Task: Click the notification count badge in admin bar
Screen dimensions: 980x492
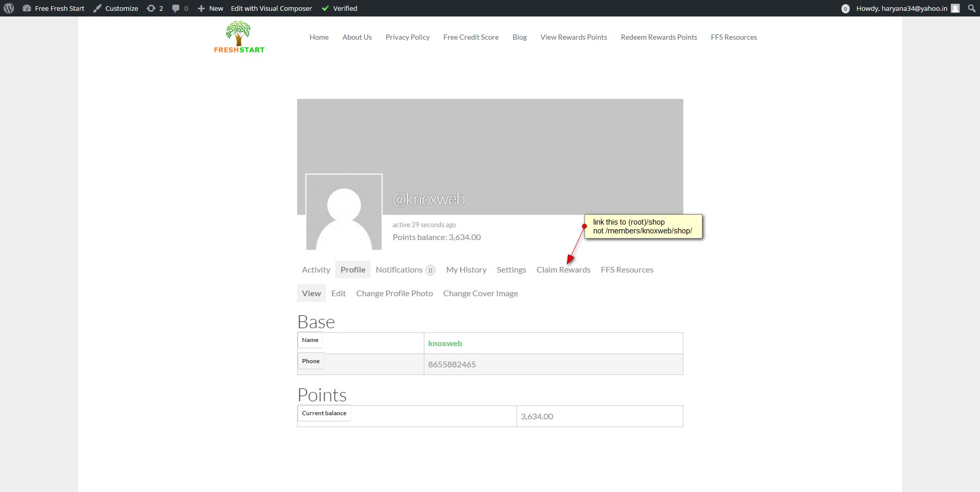Action: pyautogui.click(x=845, y=9)
